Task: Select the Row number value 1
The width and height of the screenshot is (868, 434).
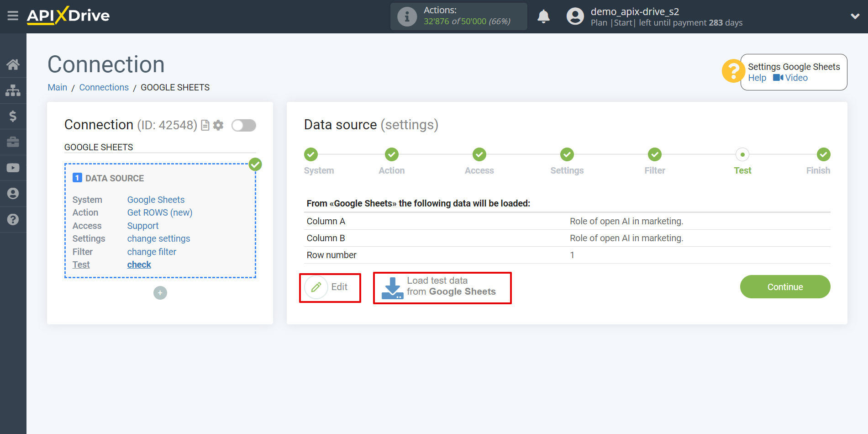Action: [x=572, y=255]
